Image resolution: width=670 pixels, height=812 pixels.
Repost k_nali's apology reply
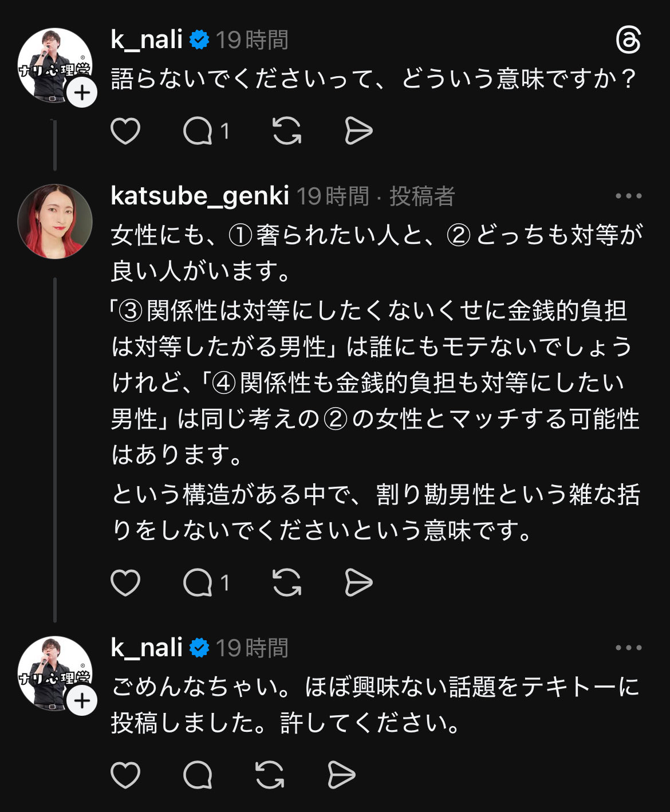[270, 775]
